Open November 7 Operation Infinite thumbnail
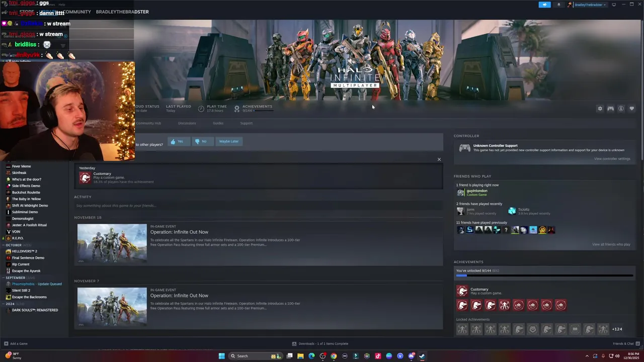Viewport: 644px width, 362px height. click(x=112, y=307)
